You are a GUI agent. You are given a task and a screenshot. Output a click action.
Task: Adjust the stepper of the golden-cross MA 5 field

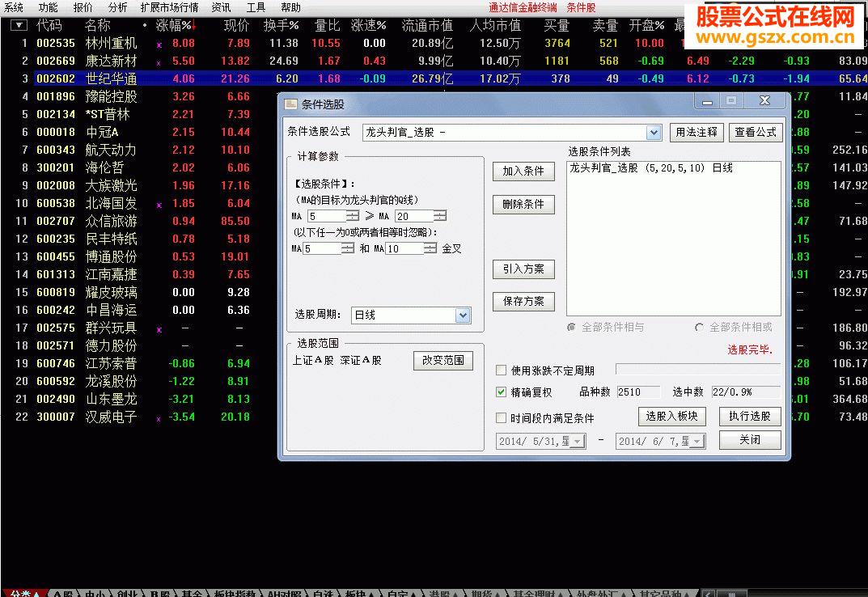pos(348,248)
